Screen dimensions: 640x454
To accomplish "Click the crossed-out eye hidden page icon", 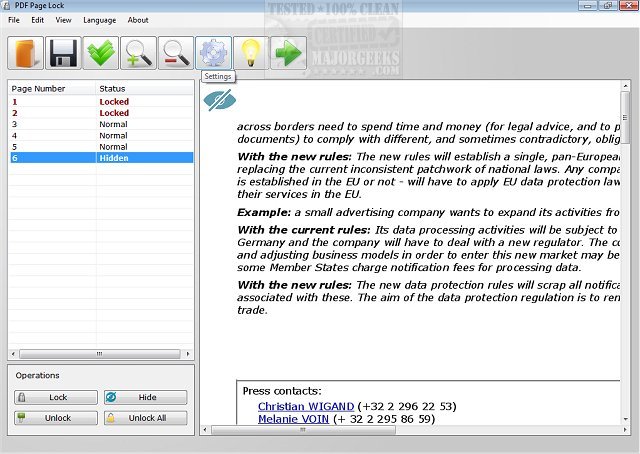I will (220, 100).
